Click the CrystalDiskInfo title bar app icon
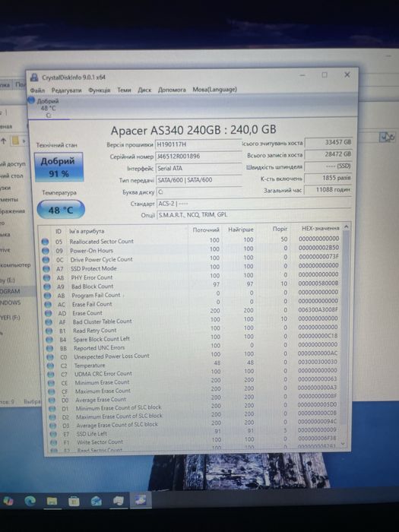Image resolution: width=399 pixels, height=532 pixels. (x=34, y=78)
